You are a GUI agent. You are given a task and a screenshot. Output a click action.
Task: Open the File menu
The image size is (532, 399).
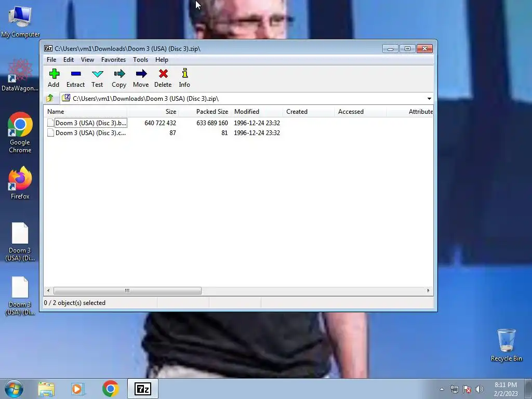click(51, 59)
